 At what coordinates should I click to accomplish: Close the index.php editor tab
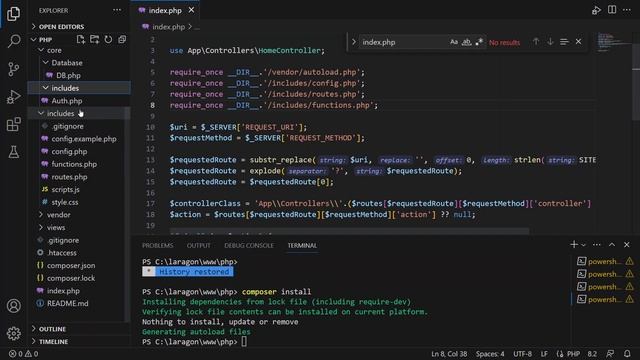[191, 10]
